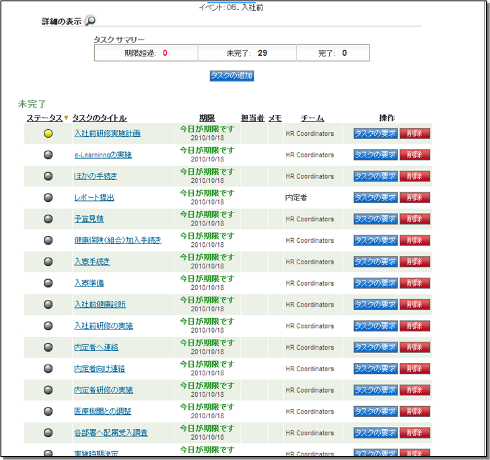Sort by the 担当者 column header

click(253, 118)
